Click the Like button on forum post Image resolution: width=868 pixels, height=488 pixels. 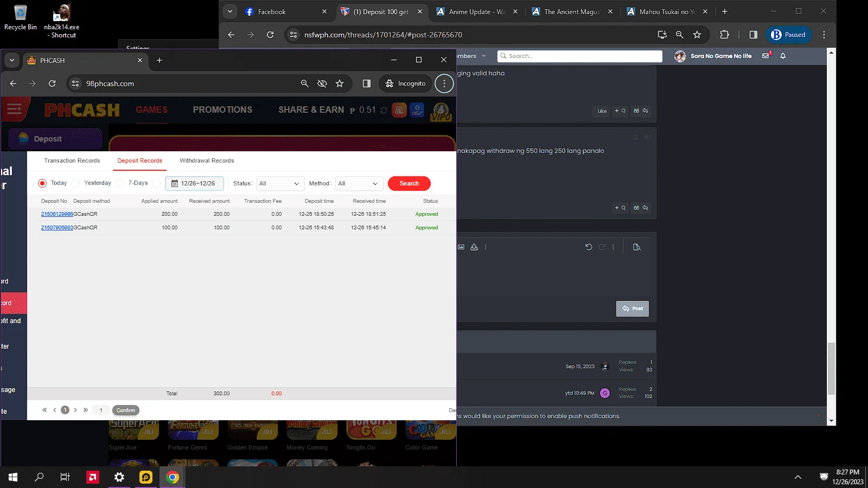(602, 111)
